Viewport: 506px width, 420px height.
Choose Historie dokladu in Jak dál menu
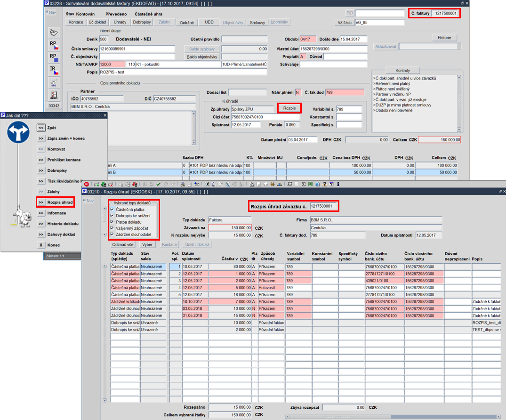point(41,223)
